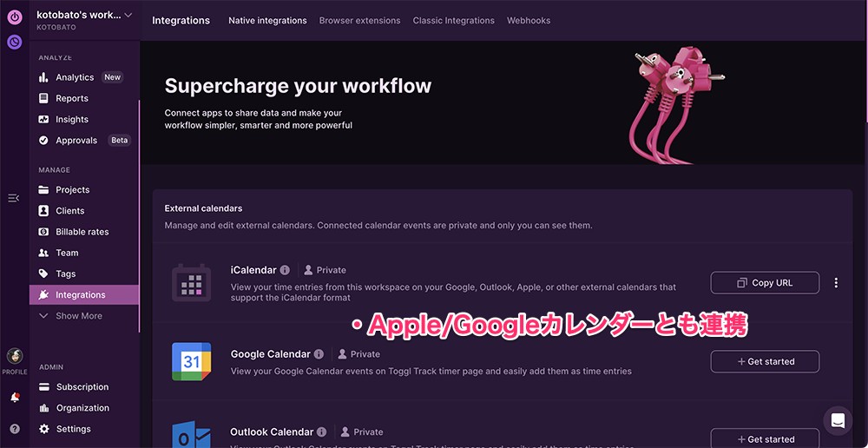Click the External calendars heading
This screenshot has width=868, height=448.
[204, 208]
